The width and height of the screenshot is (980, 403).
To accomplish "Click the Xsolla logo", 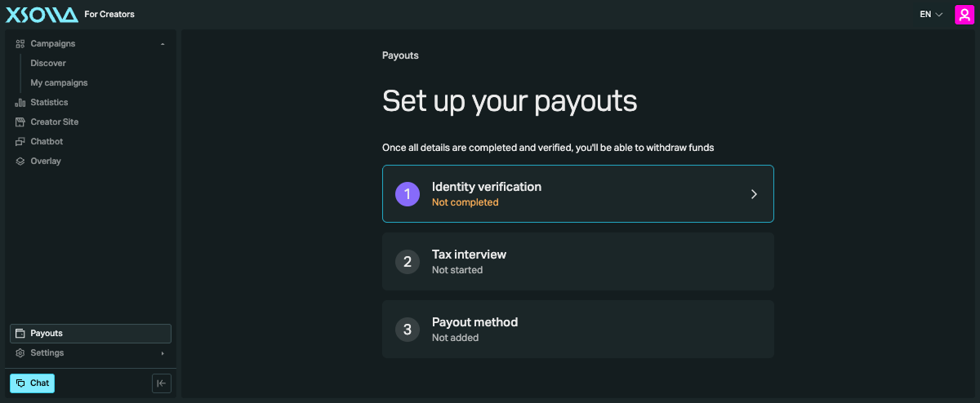I will [42, 14].
